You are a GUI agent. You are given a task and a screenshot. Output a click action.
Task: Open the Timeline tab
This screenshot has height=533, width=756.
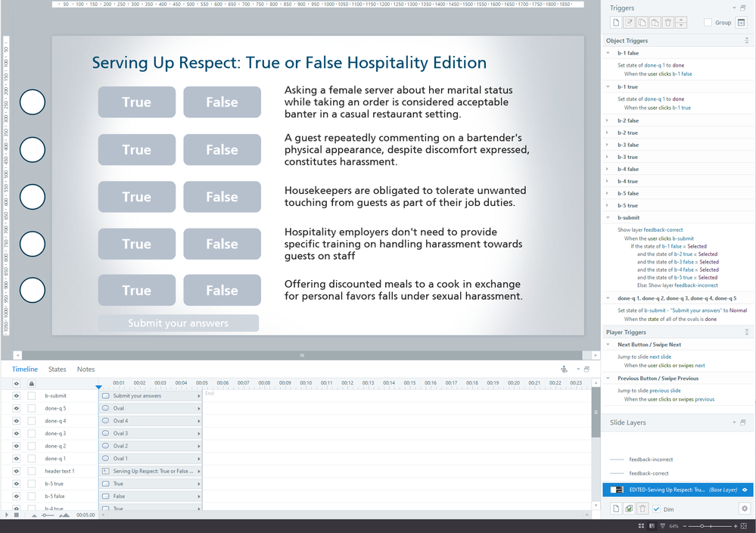pos(24,369)
